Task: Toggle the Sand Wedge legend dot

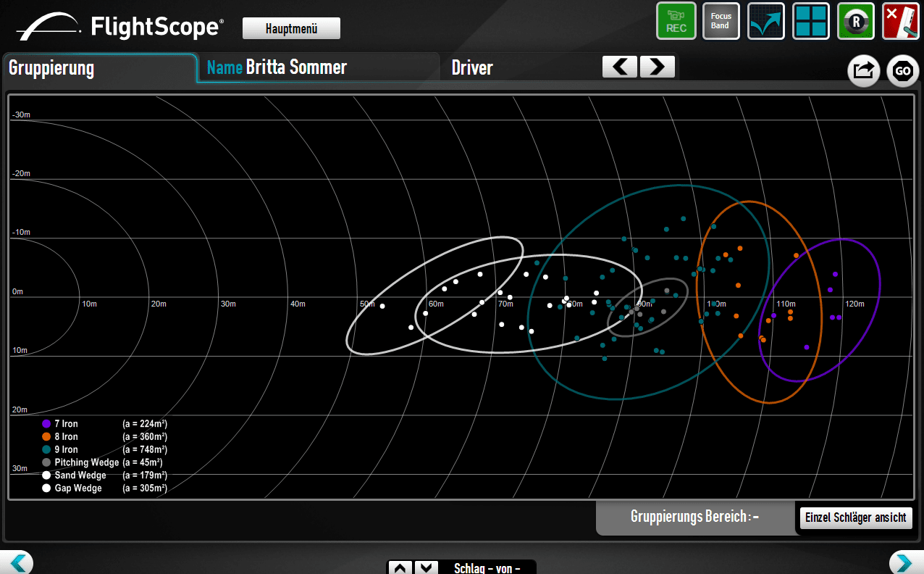Action: [x=46, y=475]
